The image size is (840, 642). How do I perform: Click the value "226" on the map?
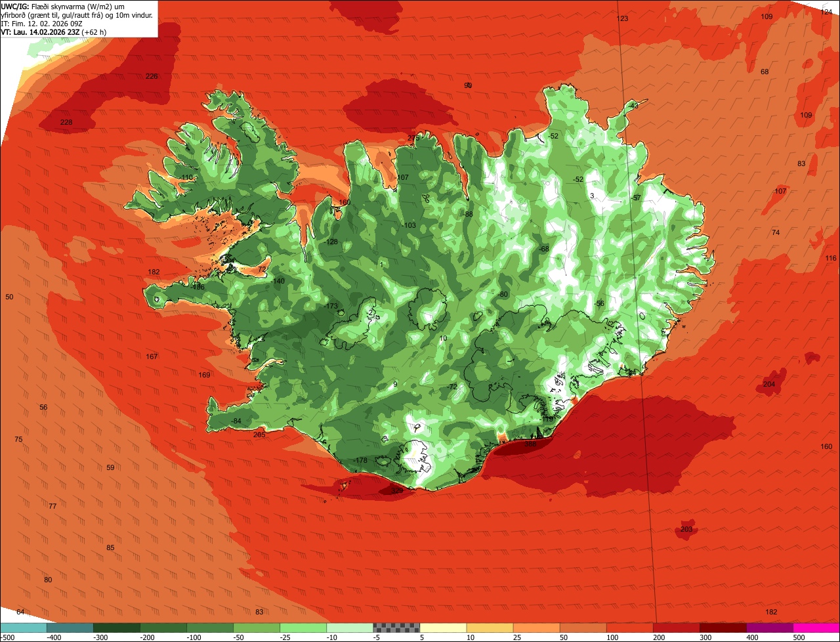pos(152,76)
